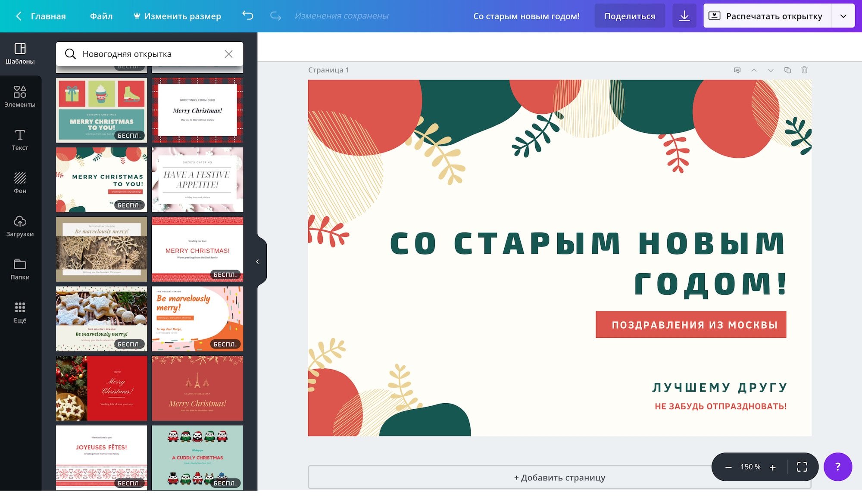The height and width of the screenshot is (504, 862).
Task: Edit design title Со старым новым годом!
Action: pos(526,16)
